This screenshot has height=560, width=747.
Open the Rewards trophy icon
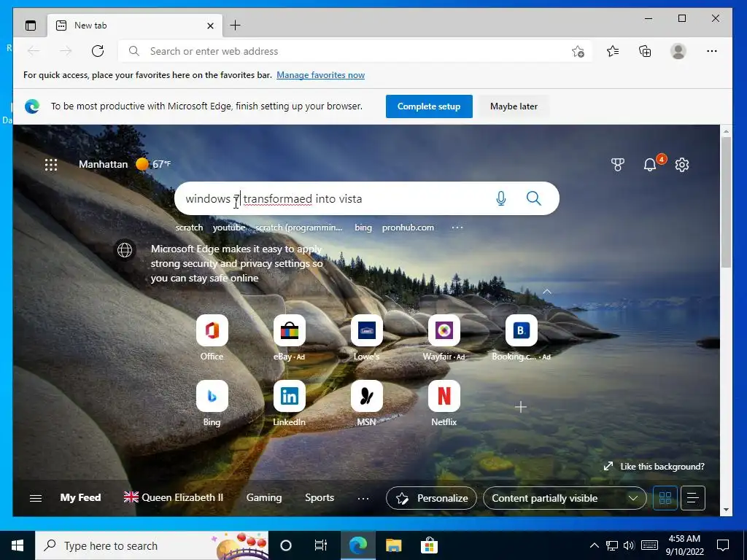coord(617,165)
